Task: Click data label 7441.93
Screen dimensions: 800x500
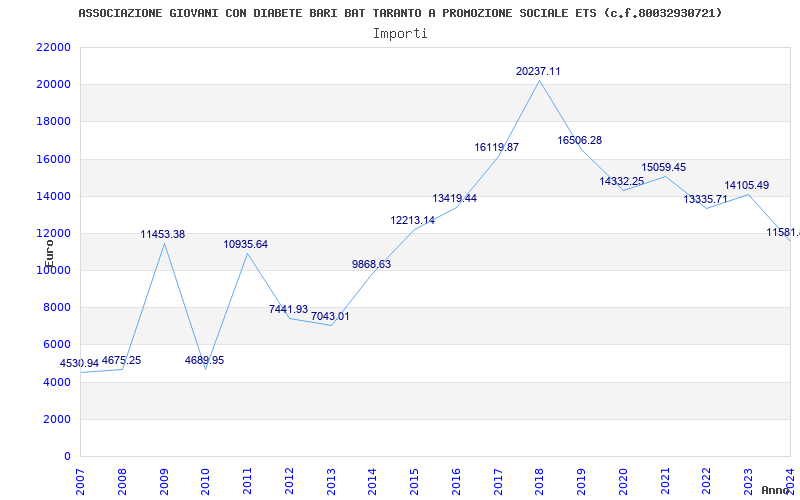Action: [x=289, y=309]
